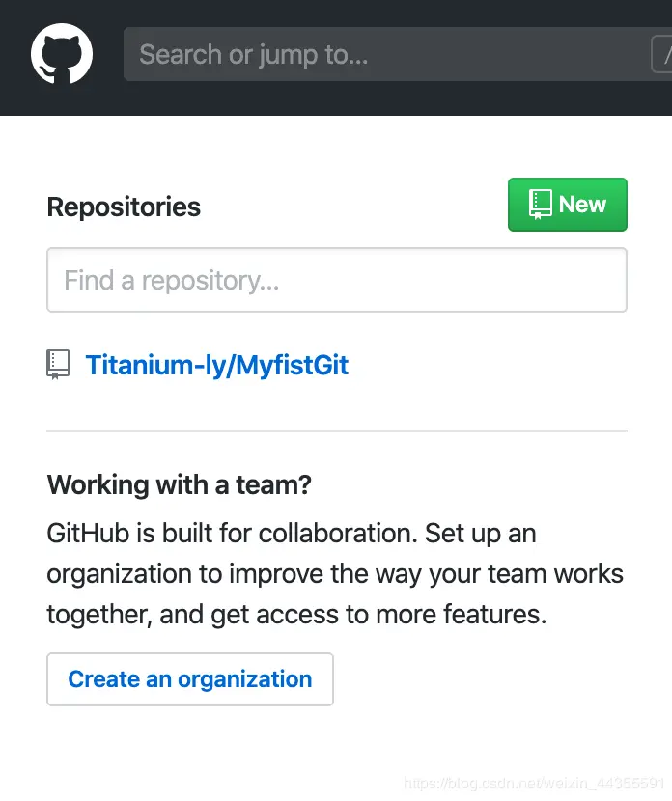Screen dimensions: 672x801
Task: Click the 'organization to improve the way' text line
Action: coord(335,574)
